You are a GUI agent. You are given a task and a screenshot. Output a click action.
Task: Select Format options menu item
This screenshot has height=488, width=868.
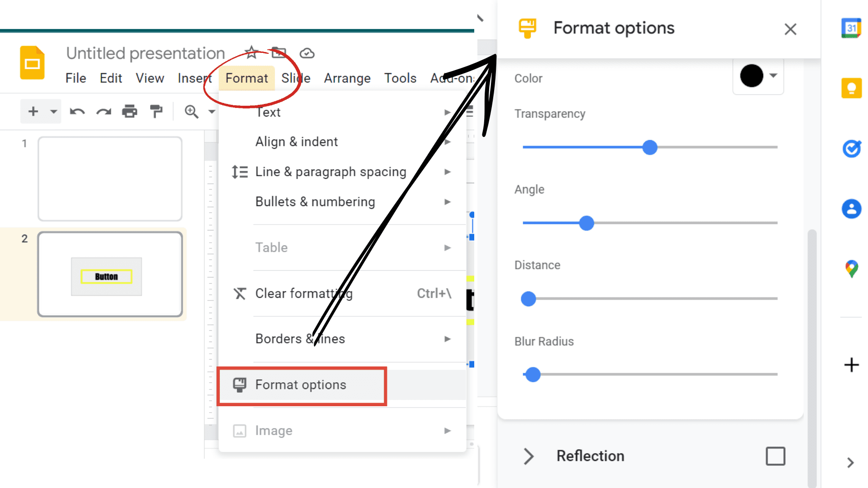pos(301,385)
